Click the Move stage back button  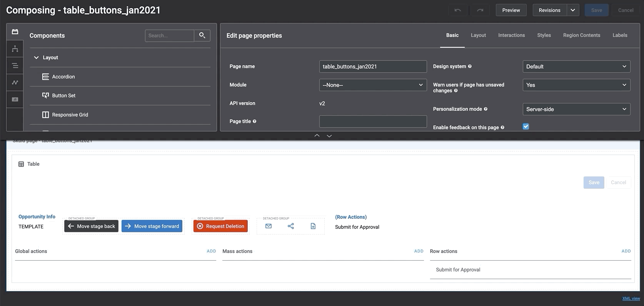coord(91,226)
